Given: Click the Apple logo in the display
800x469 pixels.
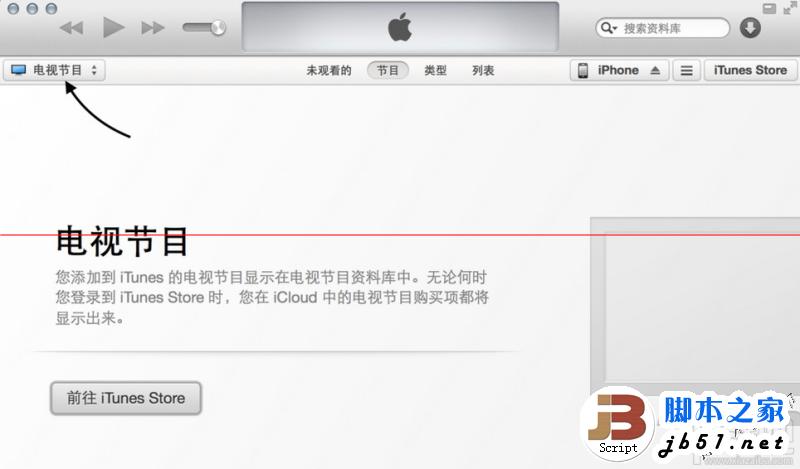Looking at the screenshot, I should (x=400, y=27).
